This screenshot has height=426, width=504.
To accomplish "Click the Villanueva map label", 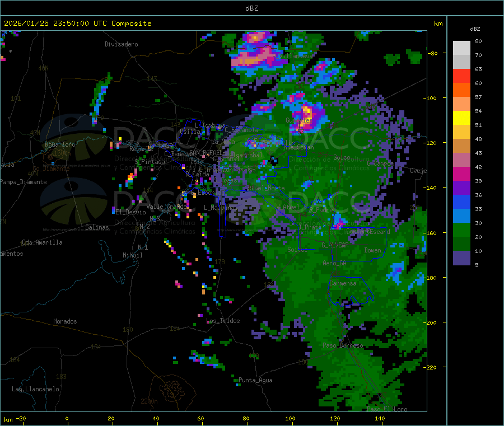I will click(x=294, y=56).
